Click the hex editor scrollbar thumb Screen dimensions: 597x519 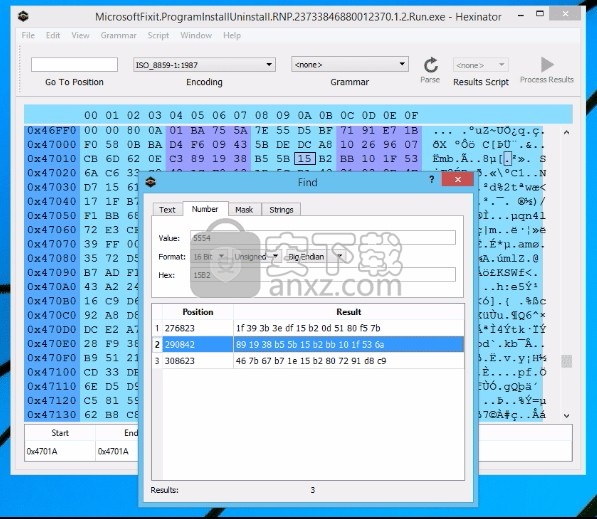tap(567, 361)
